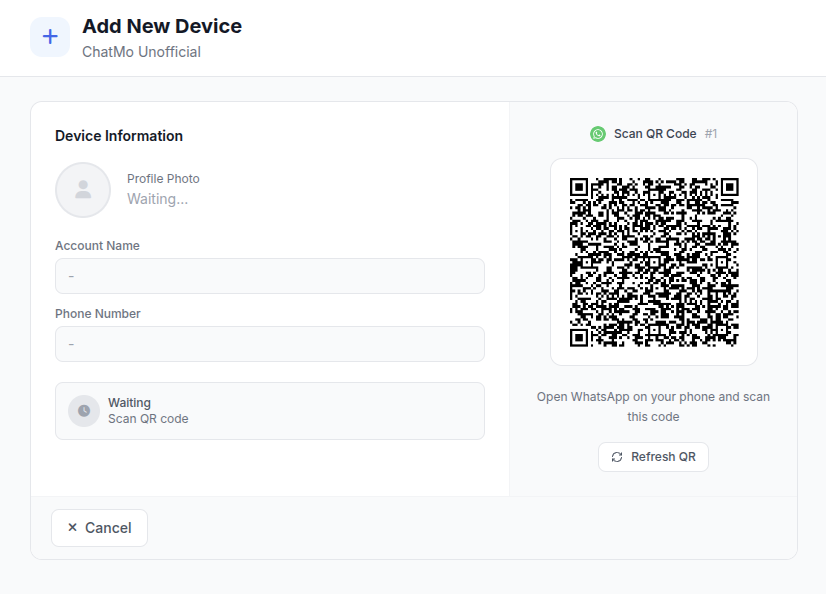Click the green WhatsApp icon
This screenshot has width=826, height=594.
coord(598,134)
